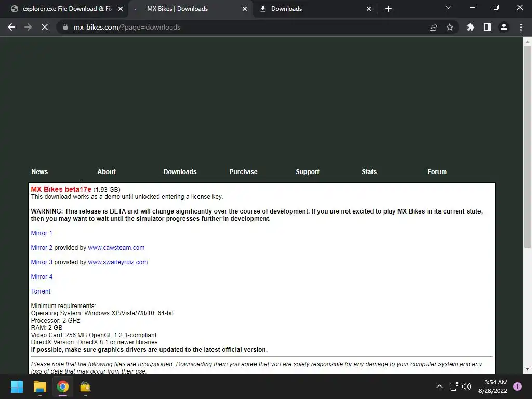
Task: Click the 'Minimum requirements:' text
Action: [63, 306]
